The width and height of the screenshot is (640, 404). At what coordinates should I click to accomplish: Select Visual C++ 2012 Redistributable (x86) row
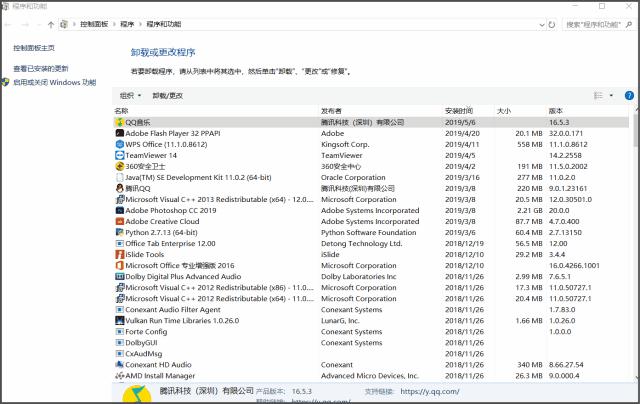point(371,287)
